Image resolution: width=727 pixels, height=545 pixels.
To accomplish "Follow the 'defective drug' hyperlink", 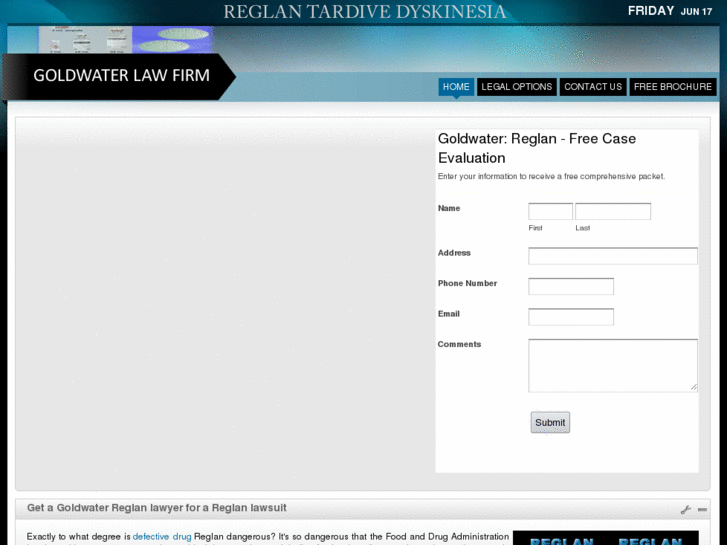I will (162, 537).
